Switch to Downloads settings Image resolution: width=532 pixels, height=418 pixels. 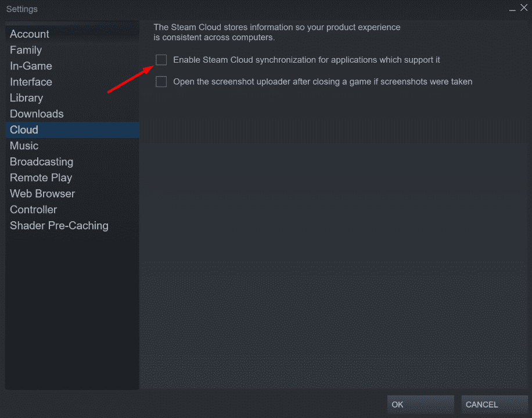pos(37,114)
